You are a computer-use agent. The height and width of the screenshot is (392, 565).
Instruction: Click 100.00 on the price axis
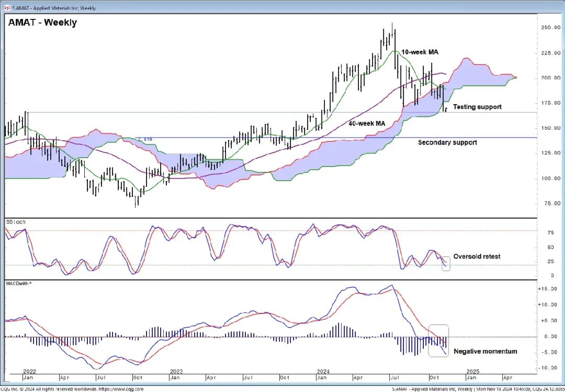pyautogui.click(x=550, y=178)
